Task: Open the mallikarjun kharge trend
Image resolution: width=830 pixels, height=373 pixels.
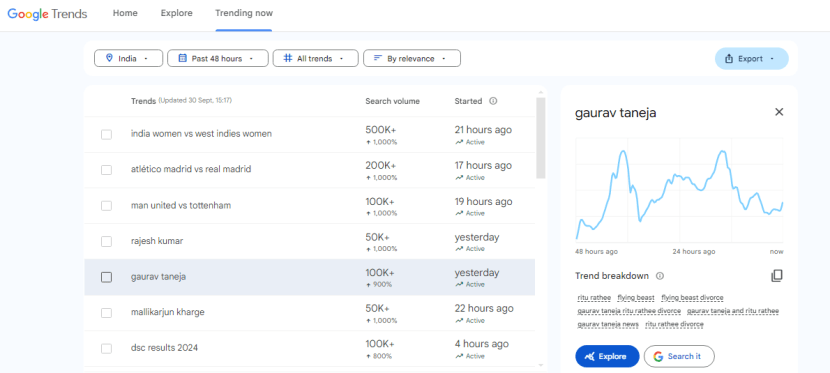Action: click(x=167, y=312)
